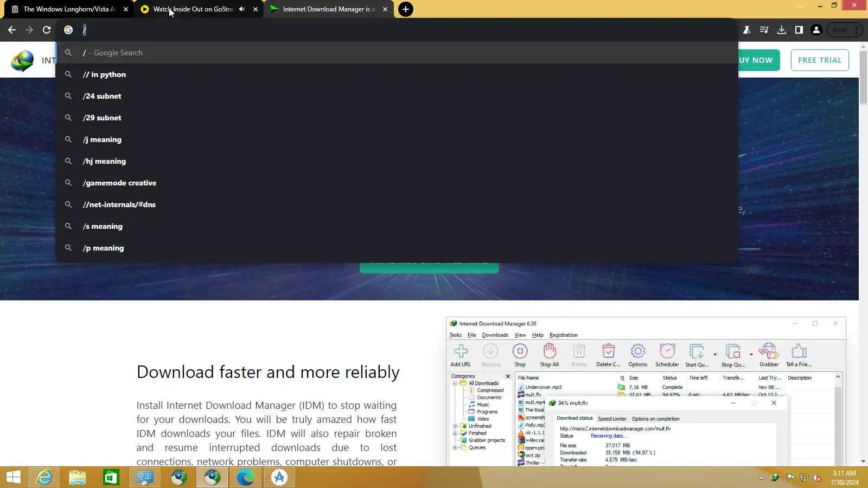868x488 pixels.
Task: Open Microsoft Edge from the taskbar
Action: [x=245, y=477]
